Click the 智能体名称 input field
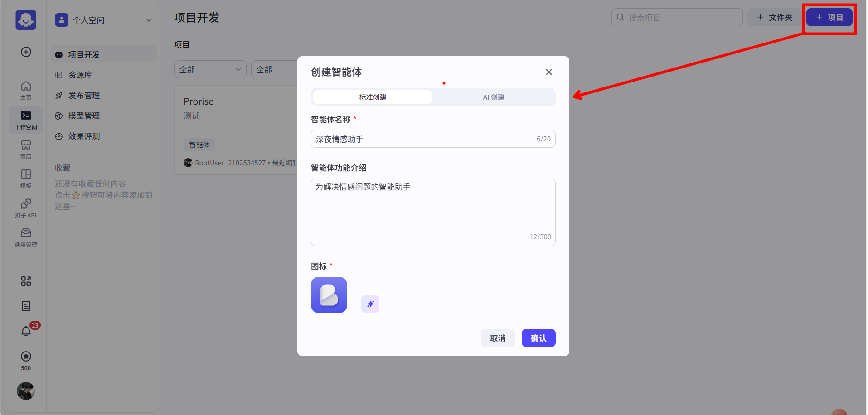The width and height of the screenshot is (868, 415). coord(424,139)
